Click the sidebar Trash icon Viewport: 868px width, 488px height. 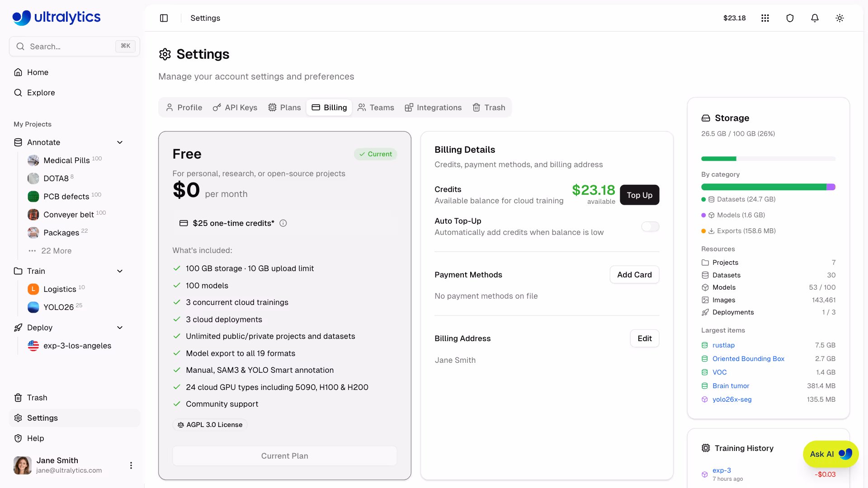pyautogui.click(x=18, y=398)
